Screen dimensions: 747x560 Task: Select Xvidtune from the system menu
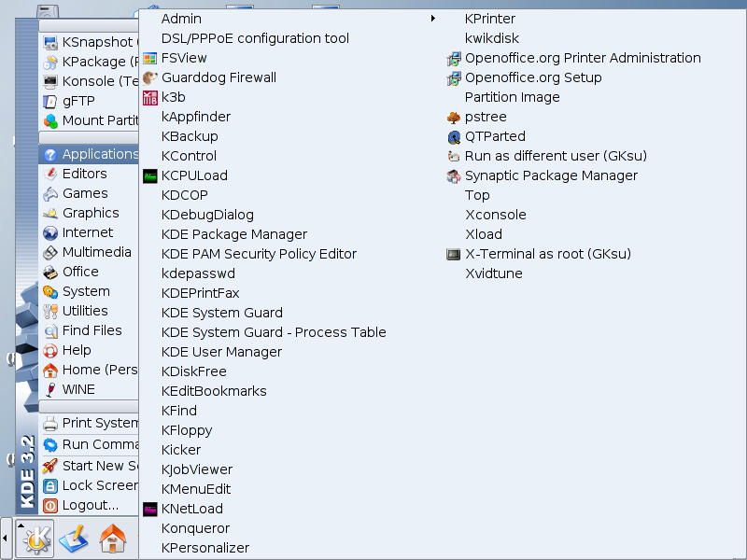pos(493,273)
